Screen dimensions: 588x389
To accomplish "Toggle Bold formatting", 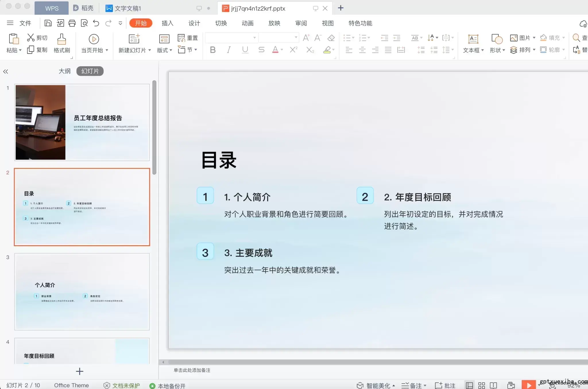I will (x=213, y=50).
